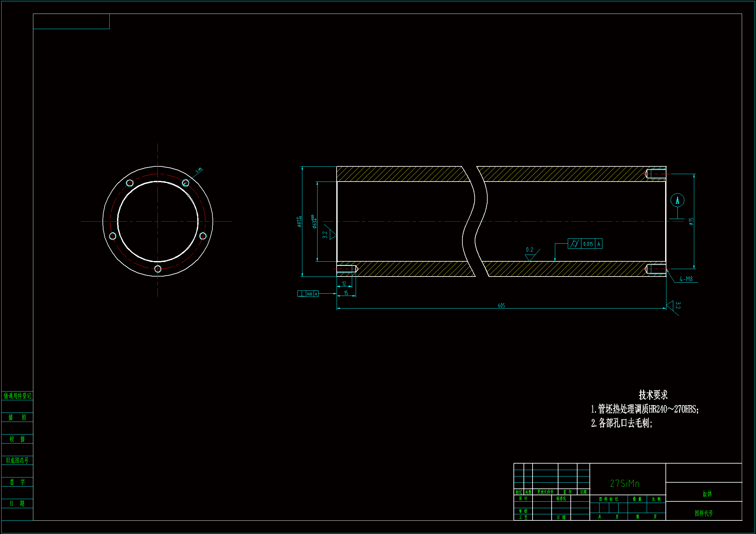Click the upper-left bolt hole in circular view
The height and width of the screenshot is (534, 756).
click(130, 183)
